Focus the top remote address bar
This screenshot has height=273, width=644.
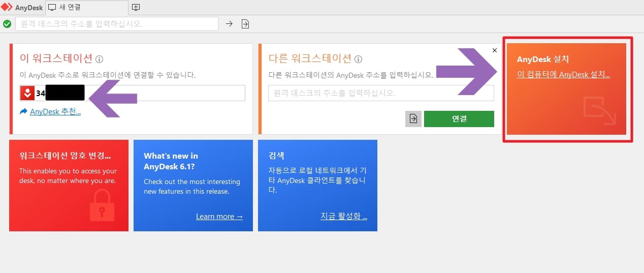117,23
